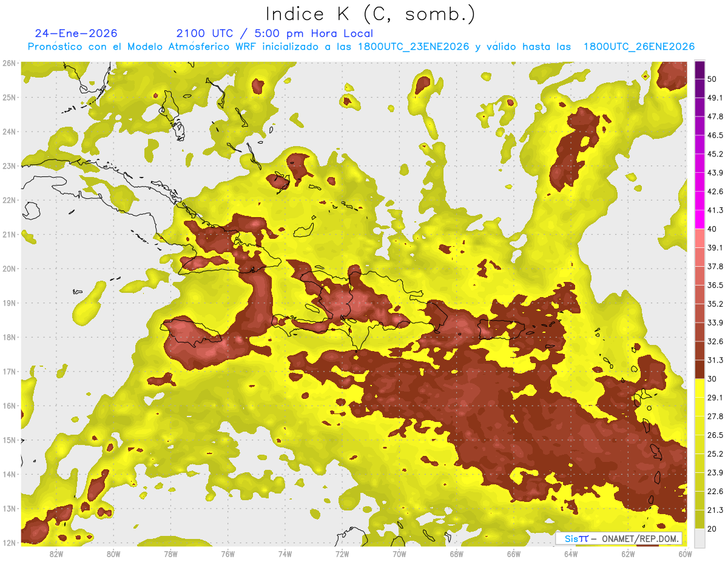Click the colorbar value '26.5'
Image resolution: width=728 pixels, height=562 pixels.
[715, 435]
